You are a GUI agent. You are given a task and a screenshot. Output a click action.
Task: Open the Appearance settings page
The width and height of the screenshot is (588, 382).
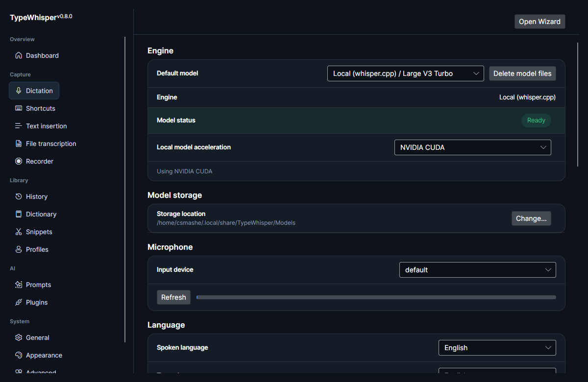(38, 355)
